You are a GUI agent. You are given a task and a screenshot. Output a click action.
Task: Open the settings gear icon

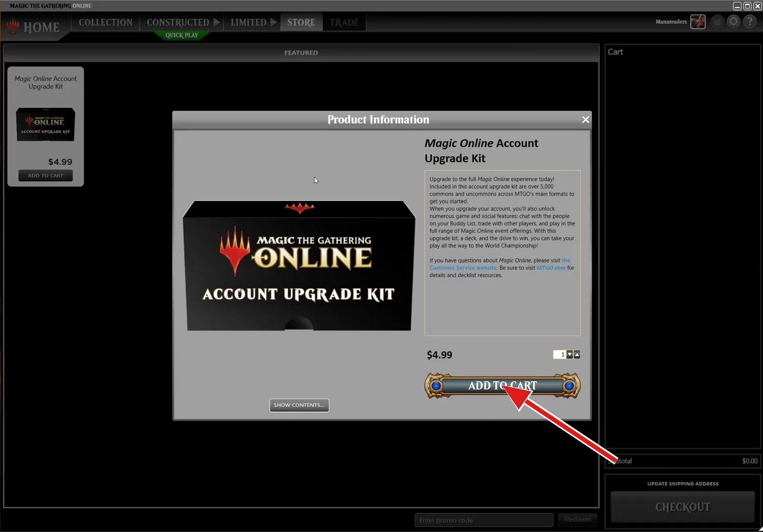[733, 22]
